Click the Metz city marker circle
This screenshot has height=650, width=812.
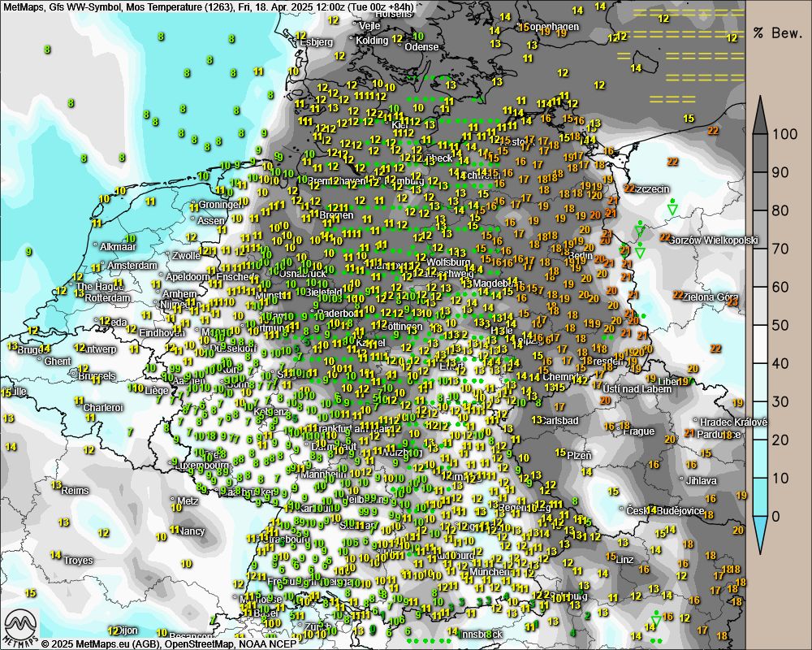172,500
